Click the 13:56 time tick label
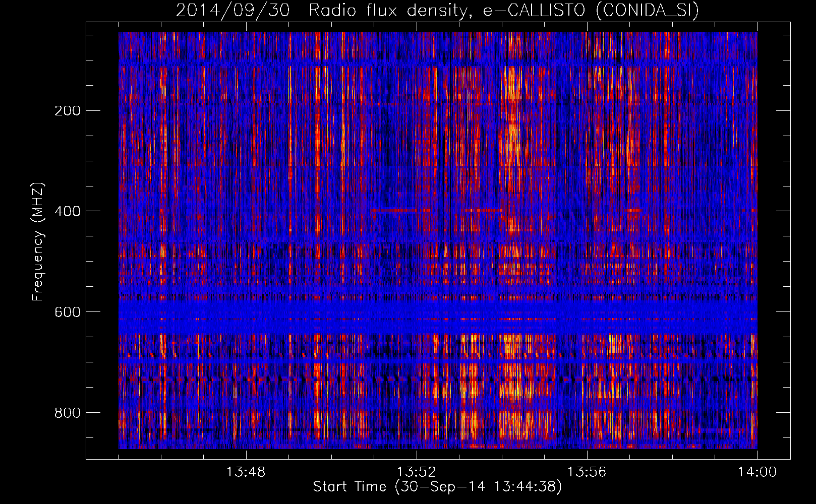 point(587,472)
